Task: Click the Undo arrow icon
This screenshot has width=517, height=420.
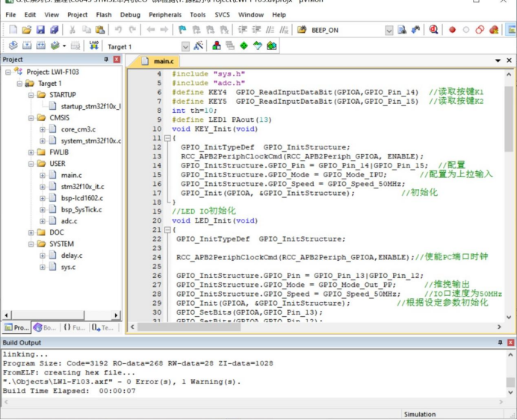Action: point(118,30)
